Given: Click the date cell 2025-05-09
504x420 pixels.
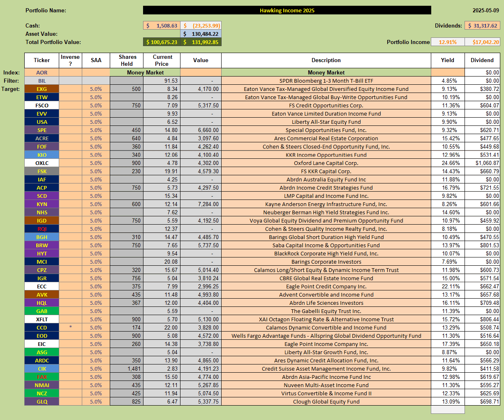Looking at the screenshot, I should pyautogui.click(x=486, y=10).
